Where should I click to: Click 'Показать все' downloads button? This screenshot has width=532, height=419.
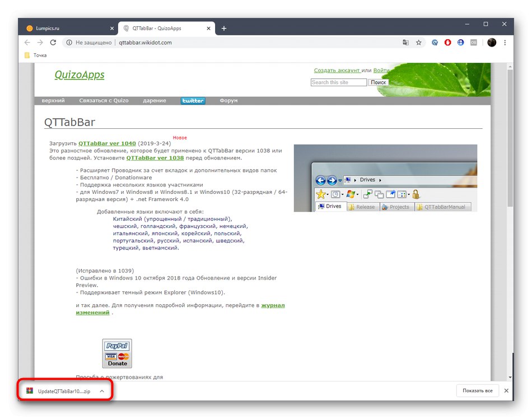(x=477, y=391)
